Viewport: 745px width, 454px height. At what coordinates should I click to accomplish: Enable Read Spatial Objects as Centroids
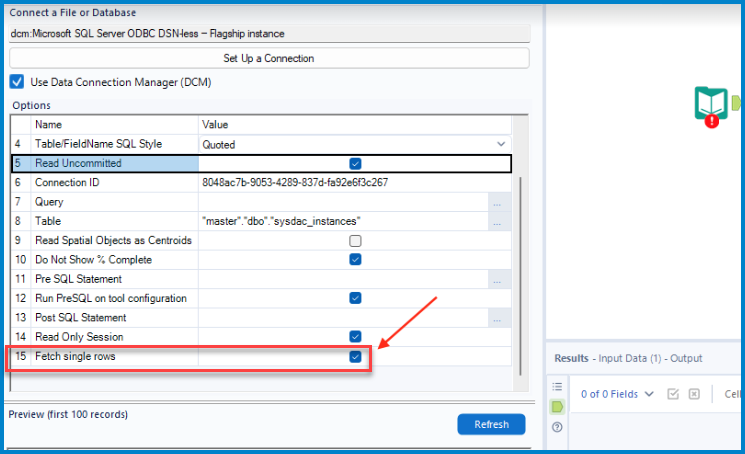tap(355, 241)
